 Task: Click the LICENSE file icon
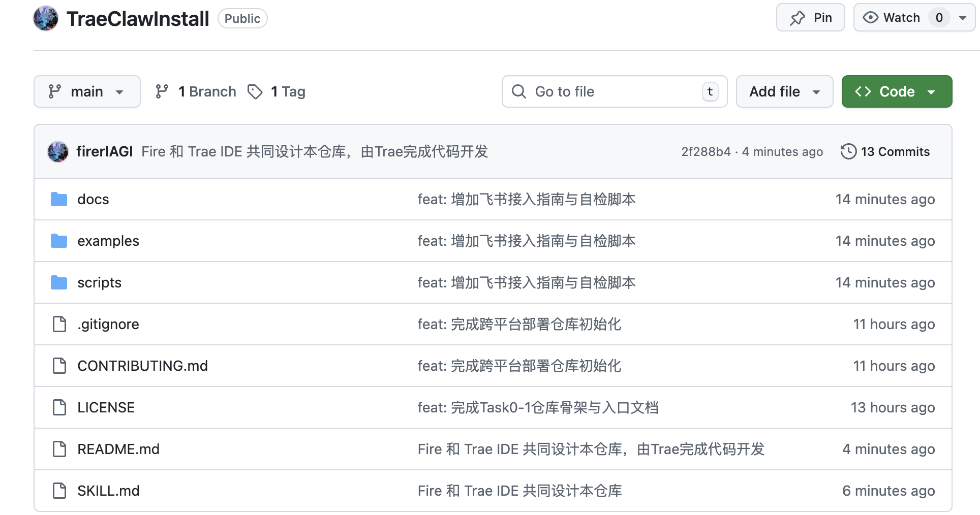point(59,407)
